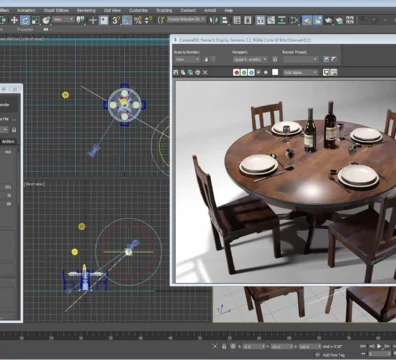The width and height of the screenshot is (396, 360).
Task: Toggle the blue channel display
Action: (251, 72)
